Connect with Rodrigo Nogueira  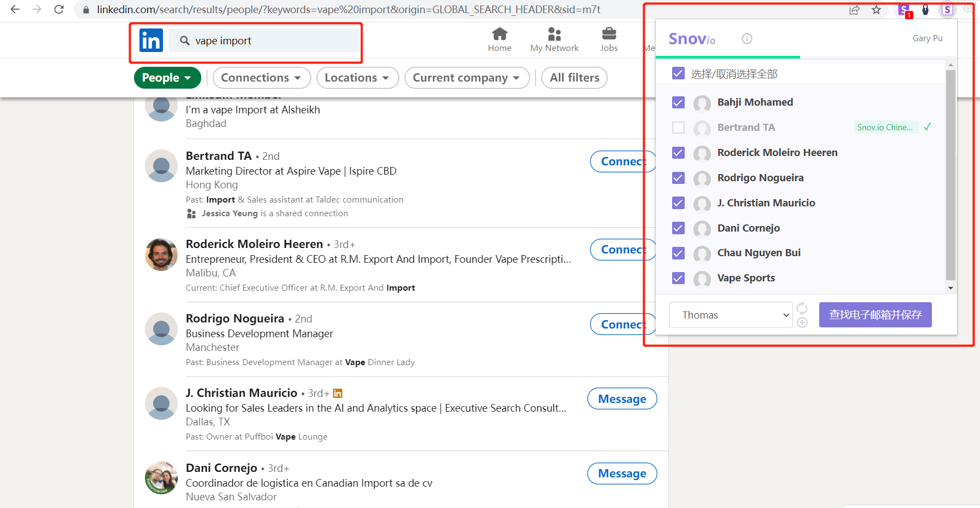622,325
